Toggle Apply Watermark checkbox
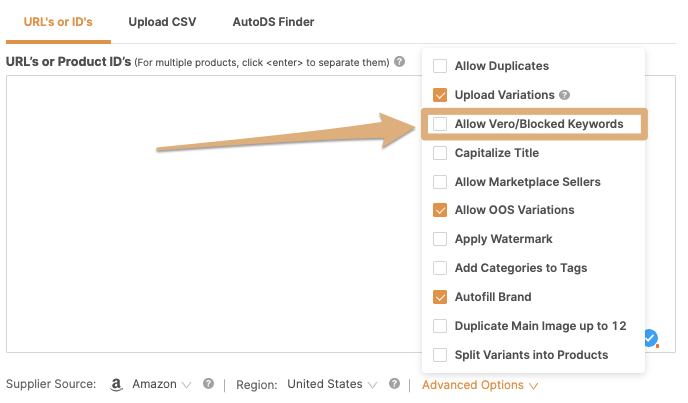688x403 pixels. coord(440,239)
